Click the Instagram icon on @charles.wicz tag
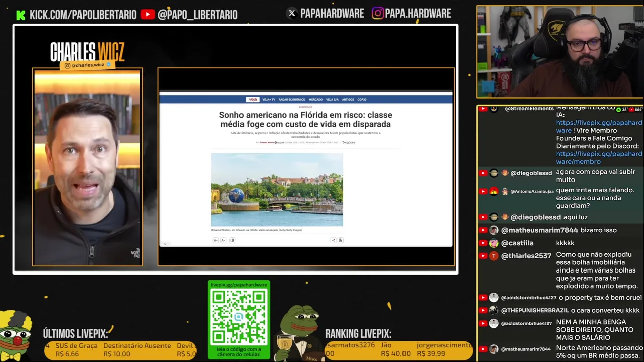This screenshot has width=644, height=362. pos(67,65)
